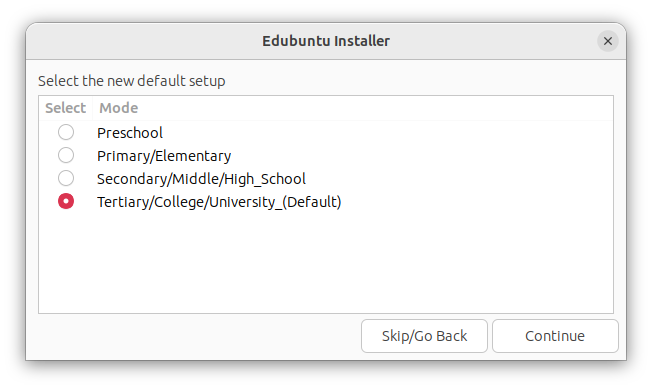Sort by the Mode column header
Screen dimensions: 652x389
pyautogui.click(x=119, y=108)
